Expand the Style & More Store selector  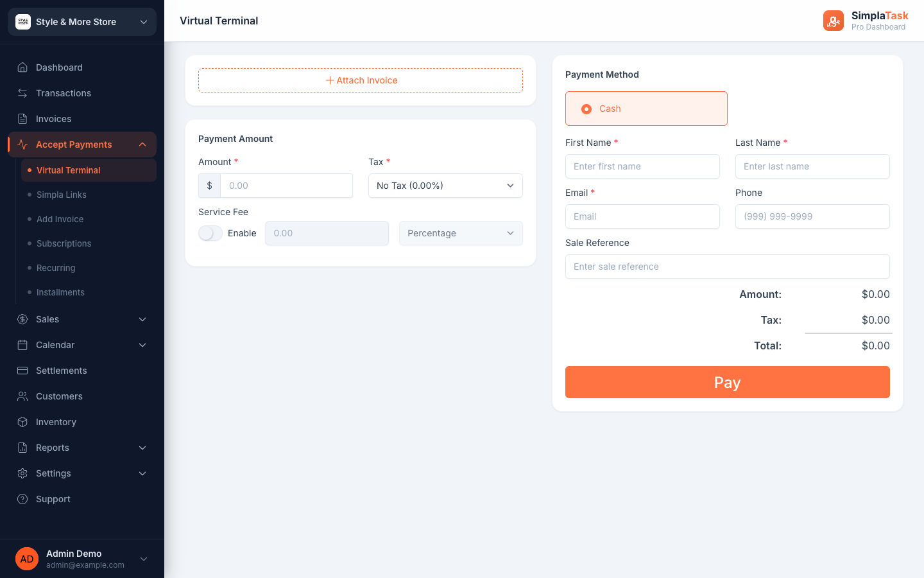click(x=82, y=22)
